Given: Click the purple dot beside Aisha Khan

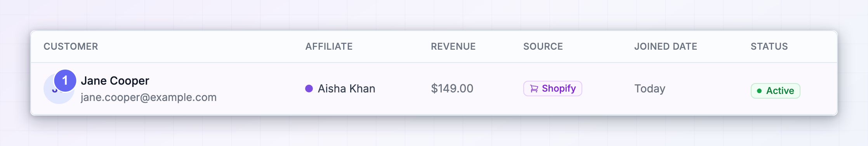Looking at the screenshot, I should click(309, 89).
